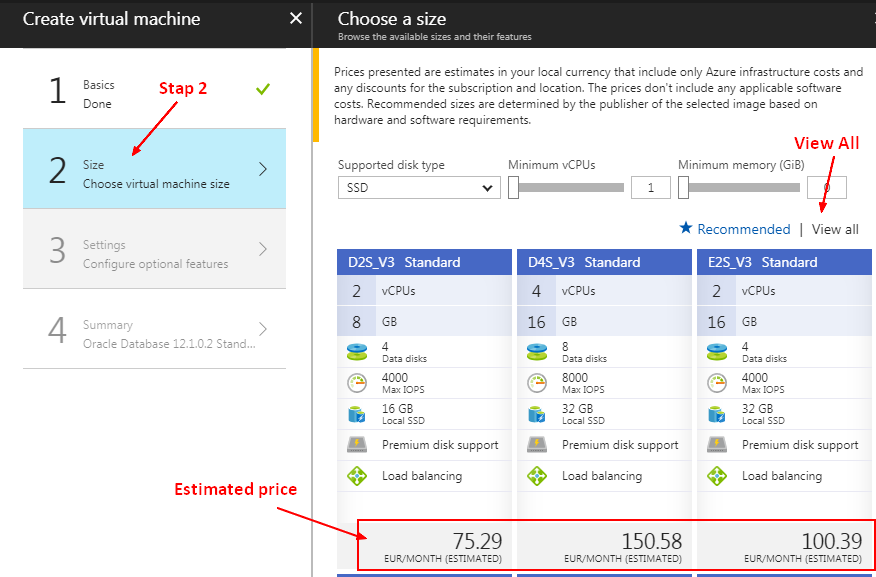Click the 4 vCPUs row in D4S_V3
Screen dimensions: 876x577
pyautogui.click(x=604, y=291)
